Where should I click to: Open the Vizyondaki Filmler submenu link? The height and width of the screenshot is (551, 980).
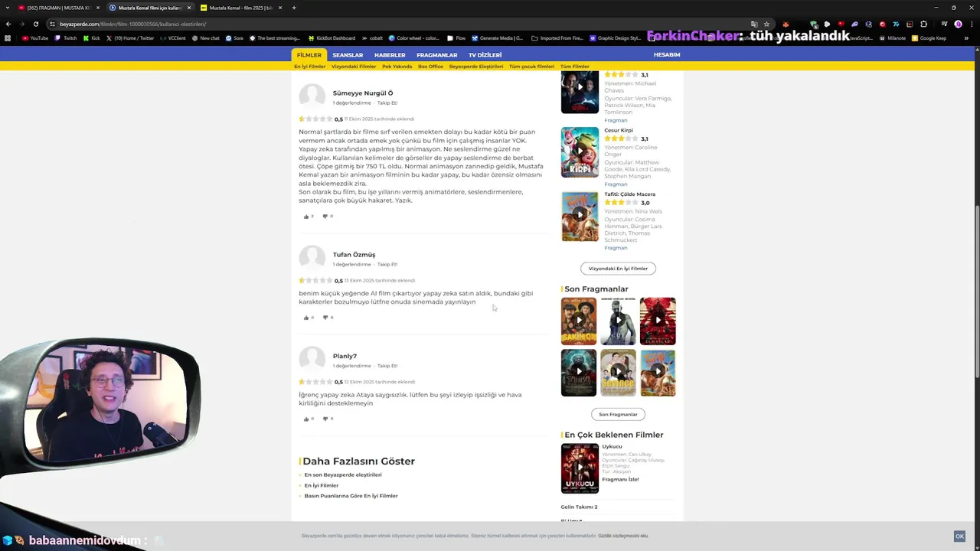click(354, 67)
